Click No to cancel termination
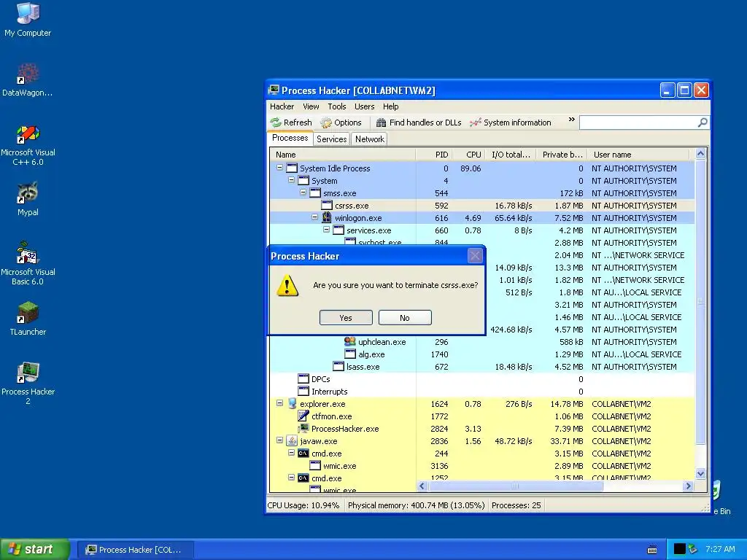The image size is (747, 560). (x=405, y=318)
